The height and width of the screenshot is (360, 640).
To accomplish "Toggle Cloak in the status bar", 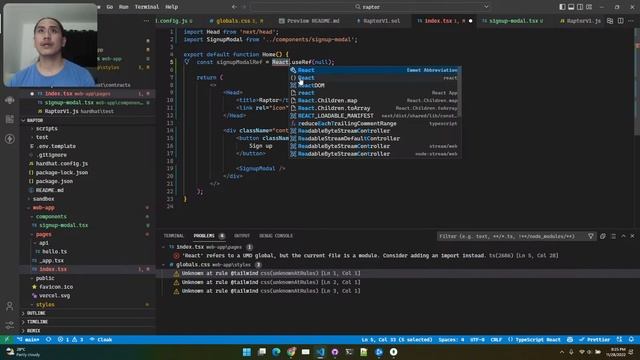I will pos(101,340).
